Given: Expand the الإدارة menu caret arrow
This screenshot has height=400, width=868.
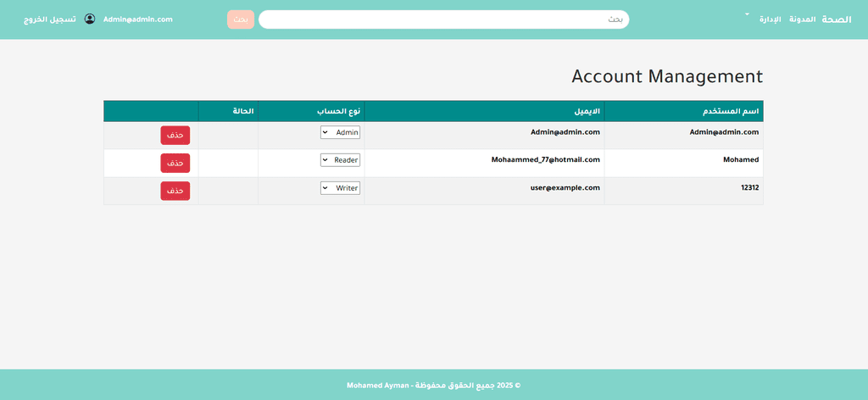Looking at the screenshot, I should tap(747, 14).
